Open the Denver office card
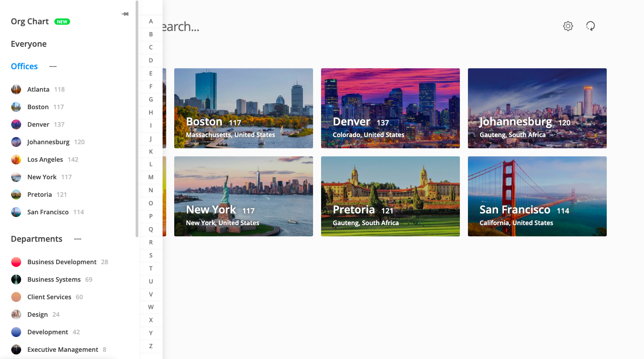644x359 pixels. (390, 108)
